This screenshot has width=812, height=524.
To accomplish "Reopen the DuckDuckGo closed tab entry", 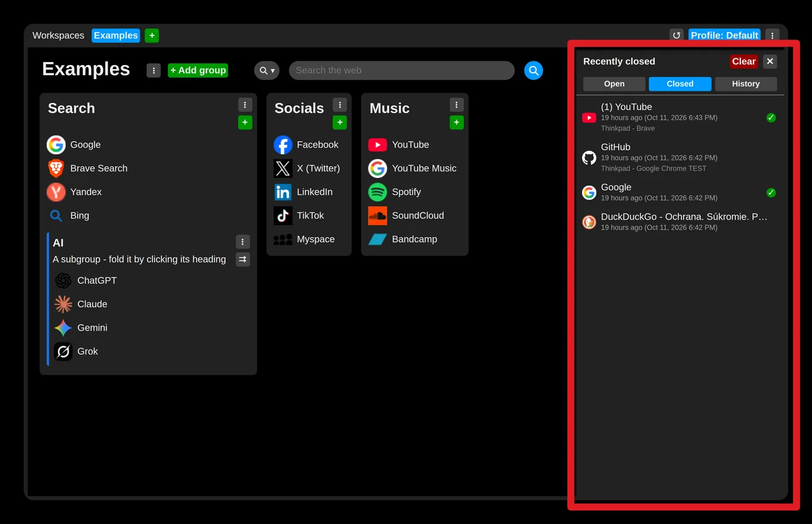I will (680, 222).
